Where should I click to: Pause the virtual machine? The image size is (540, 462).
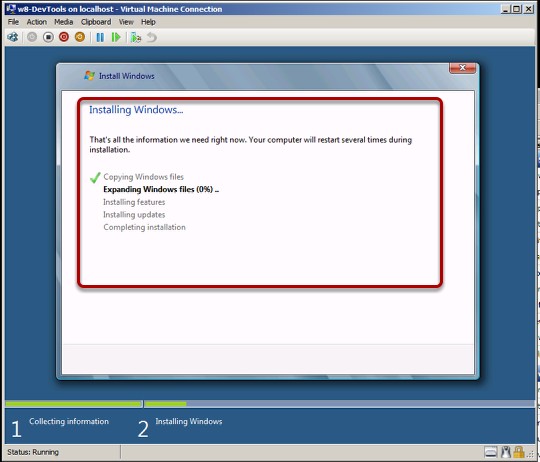point(100,37)
